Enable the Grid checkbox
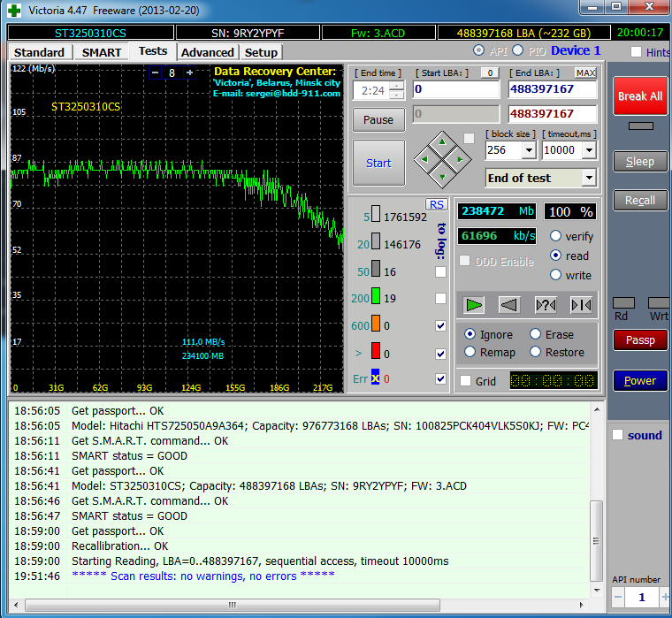672x618 pixels. point(466,381)
